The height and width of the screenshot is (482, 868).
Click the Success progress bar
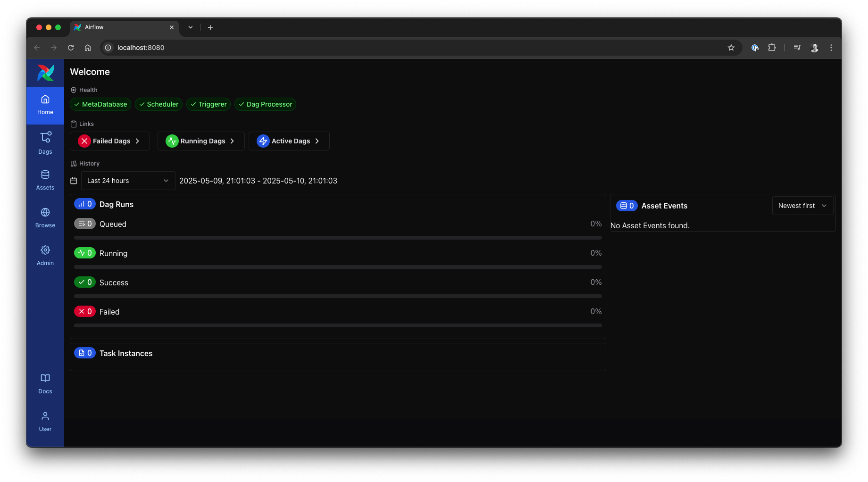tap(337, 296)
